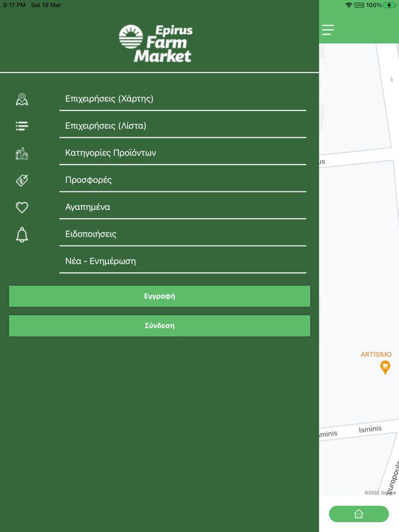Viewport: 399px width, 532px height.
Task: Open Επιχειρήσεις (Λίστα) menu item
Action: click(x=183, y=126)
